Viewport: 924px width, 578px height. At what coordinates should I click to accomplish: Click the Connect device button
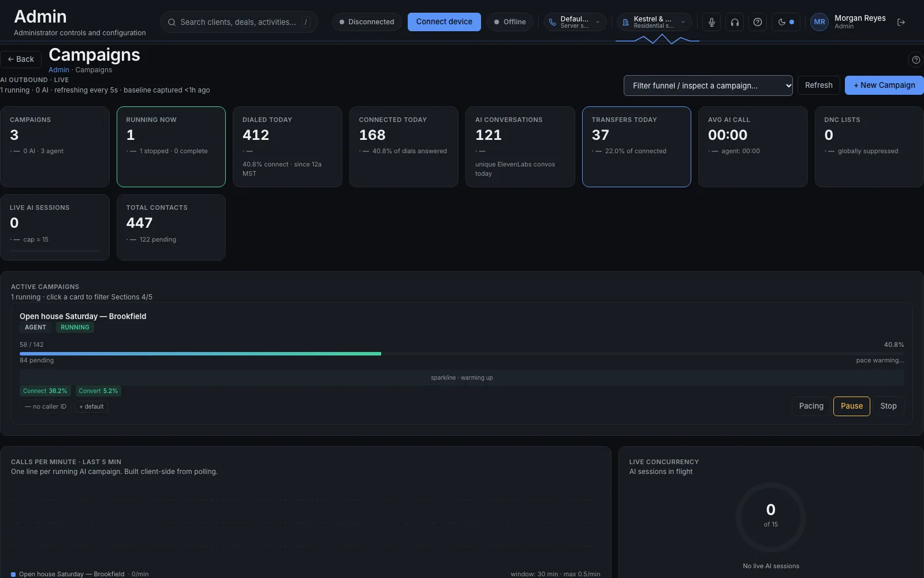pyautogui.click(x=444, y=22)
